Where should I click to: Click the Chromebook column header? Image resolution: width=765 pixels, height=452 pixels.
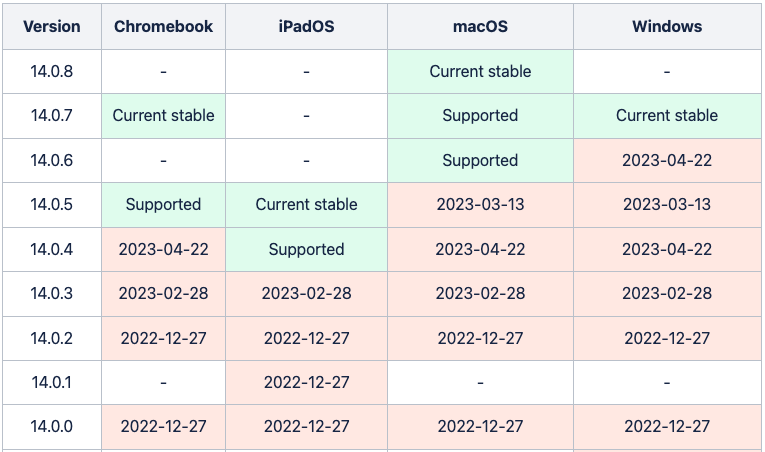tap(163, 26)
